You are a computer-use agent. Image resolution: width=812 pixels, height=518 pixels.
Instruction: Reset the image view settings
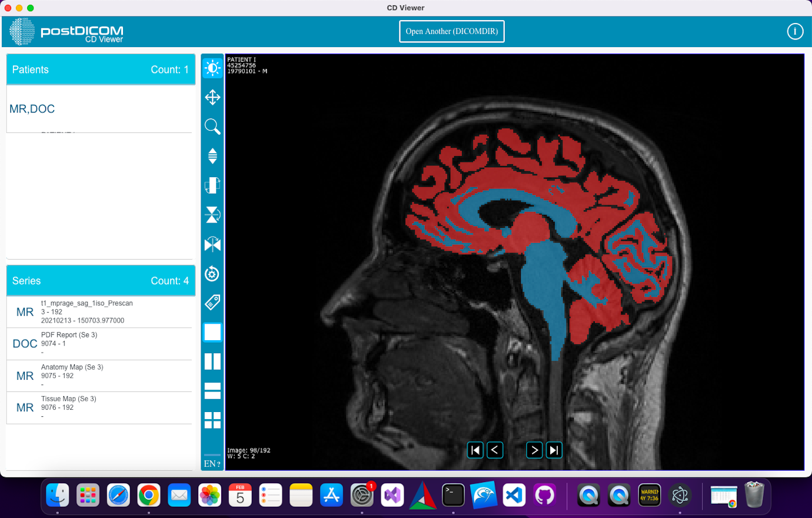pyautogui.click(x=212, y=274)
